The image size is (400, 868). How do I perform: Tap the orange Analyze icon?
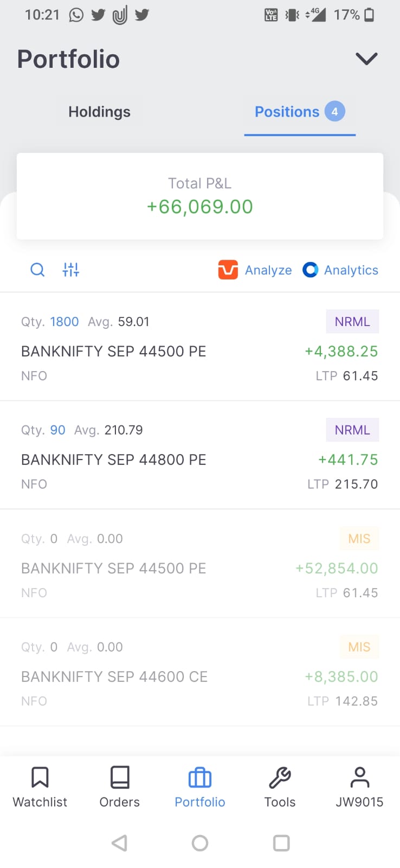(228, 270)
